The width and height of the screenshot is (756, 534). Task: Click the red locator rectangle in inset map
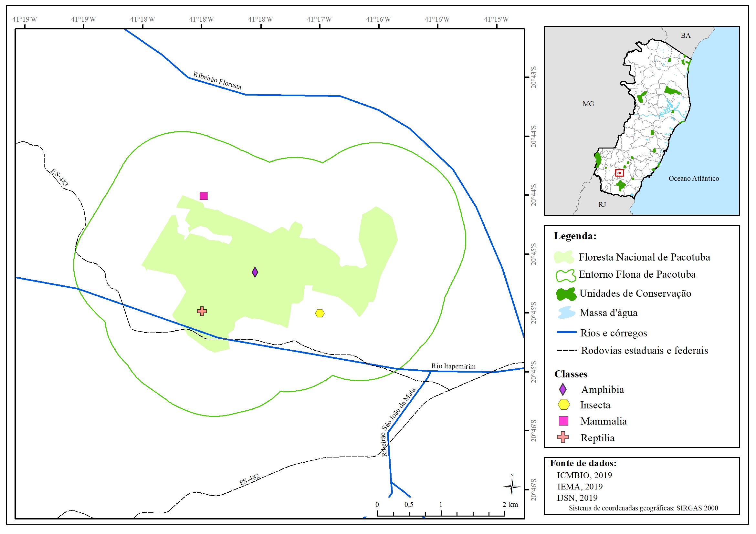click(x=619, y=173)
